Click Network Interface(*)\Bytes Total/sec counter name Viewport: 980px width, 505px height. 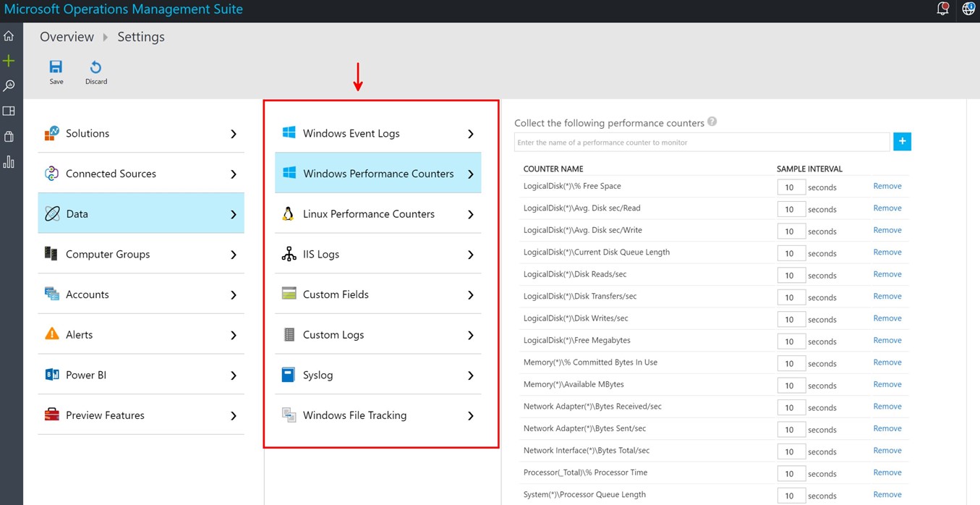coord(587,450)
